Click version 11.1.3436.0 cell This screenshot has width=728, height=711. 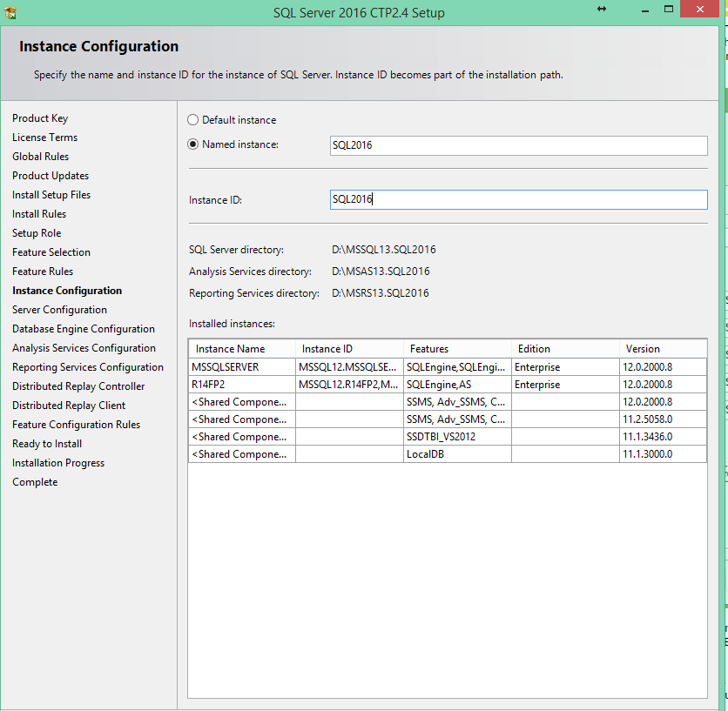tap(663, 437)
